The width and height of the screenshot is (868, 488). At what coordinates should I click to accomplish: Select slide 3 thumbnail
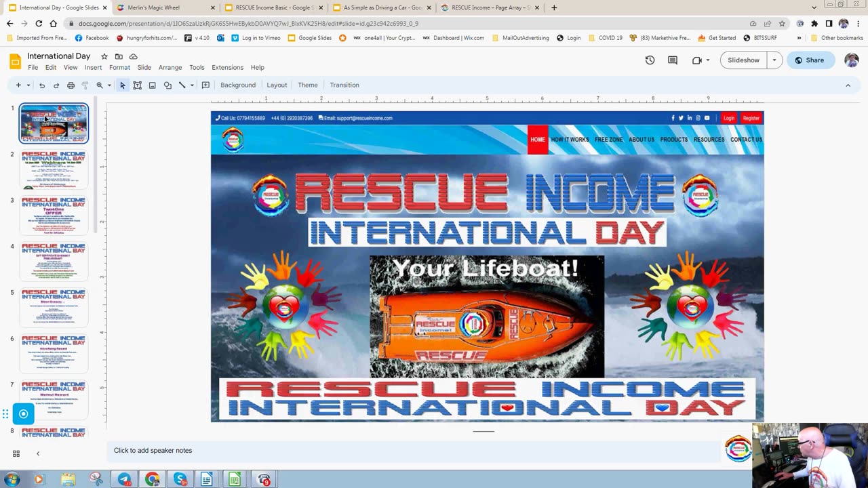click(54, 216)
